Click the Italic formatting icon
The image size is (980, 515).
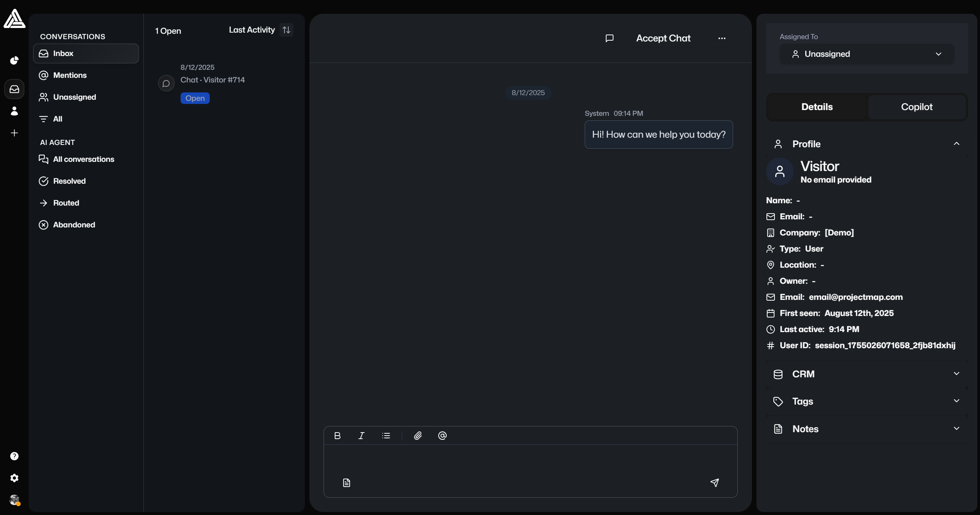[361, 436]
